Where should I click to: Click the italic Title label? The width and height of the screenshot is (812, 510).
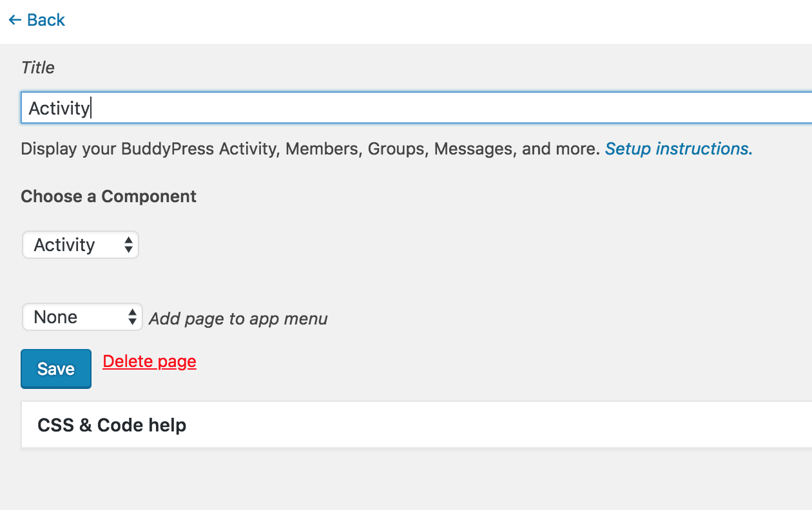coord(38,68)
